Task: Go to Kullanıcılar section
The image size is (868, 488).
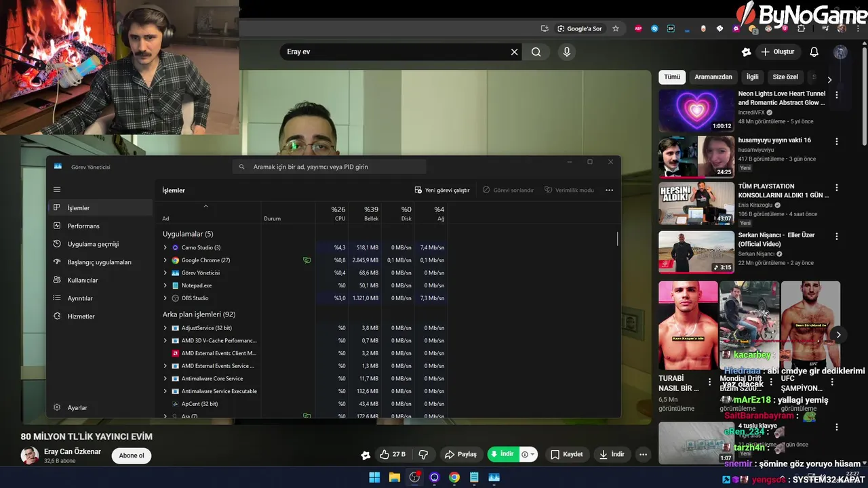Action: tap(102, 280)
